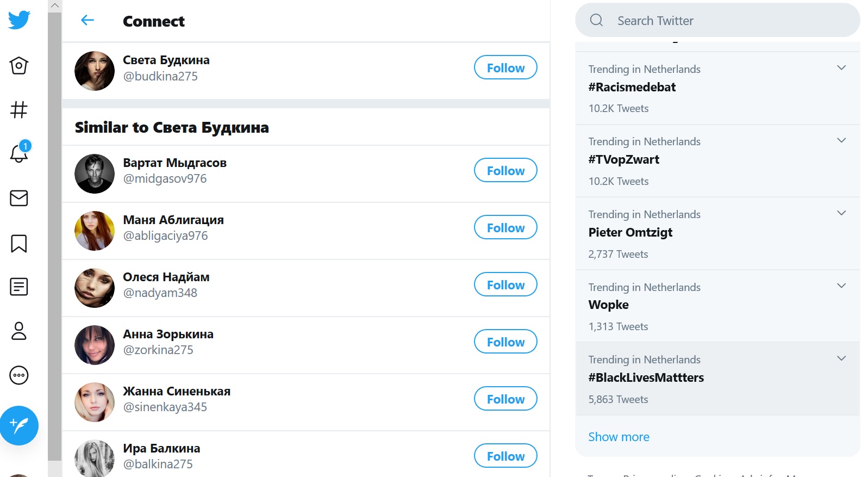
Task: Open the Explore hashtag icon
Action: [x=19, y=109]
